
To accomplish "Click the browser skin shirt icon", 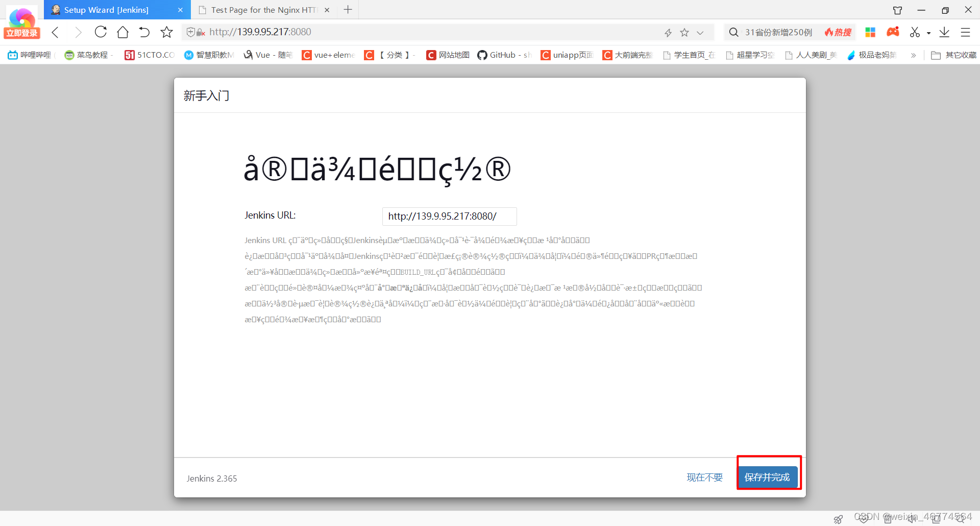I will (897, 10).
